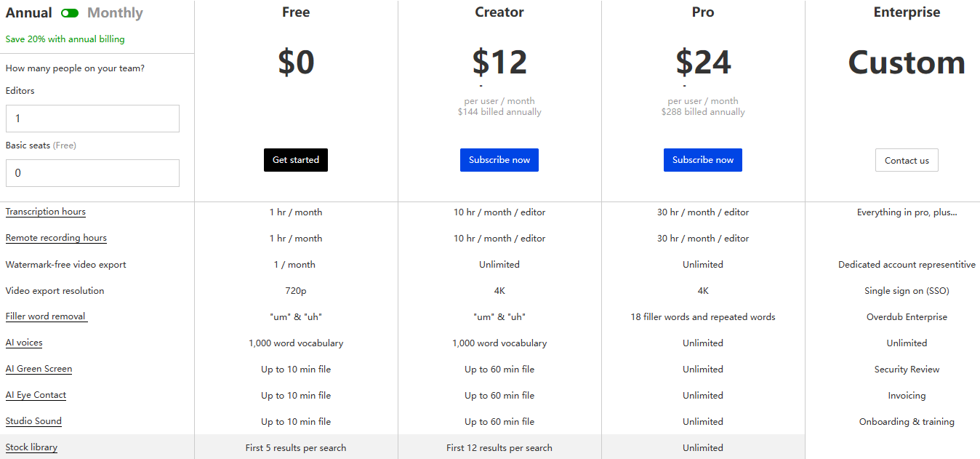This screenshot has width=980, height=459.
Task: Toggle the Annual/Monthly billing switch
Action: [x=70, y=13]
